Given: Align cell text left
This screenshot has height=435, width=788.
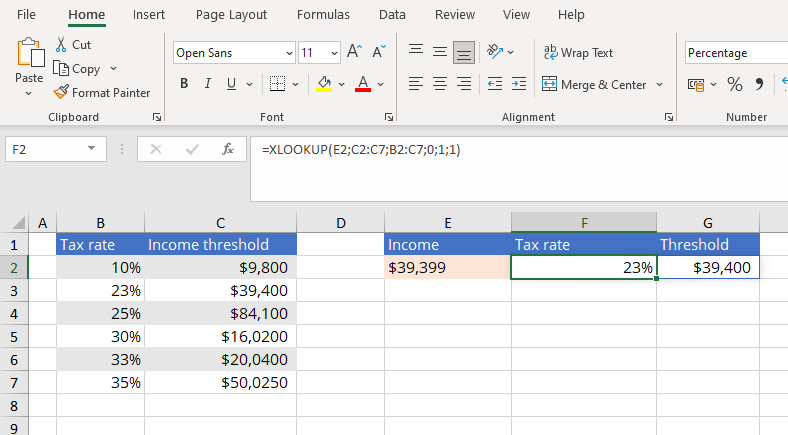Looking at the screenshot, I should tap(416, 84).
